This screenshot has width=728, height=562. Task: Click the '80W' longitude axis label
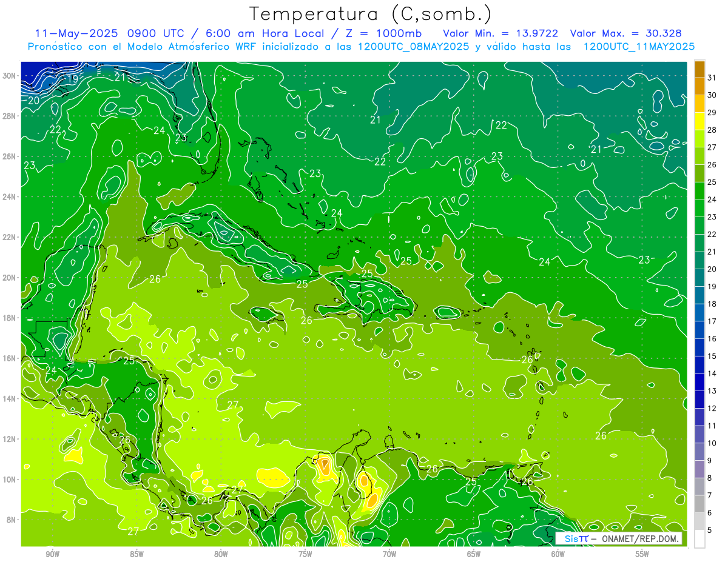coord(221,554)
